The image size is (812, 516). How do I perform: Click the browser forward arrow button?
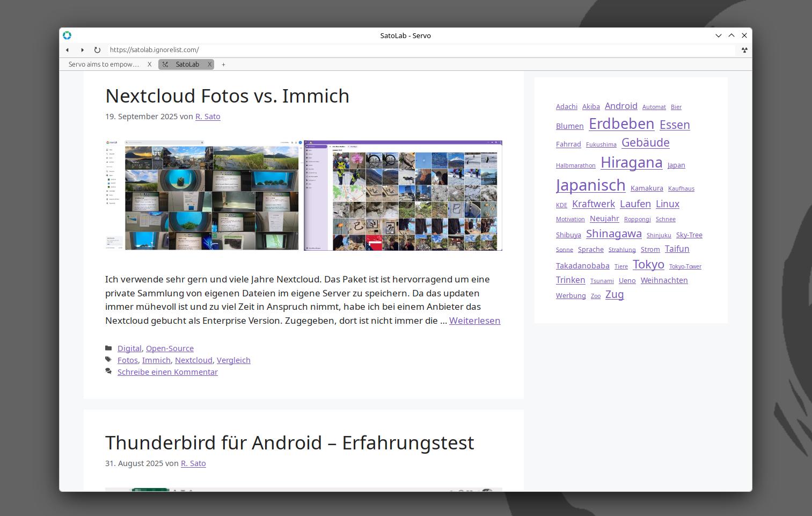(82, 50)
